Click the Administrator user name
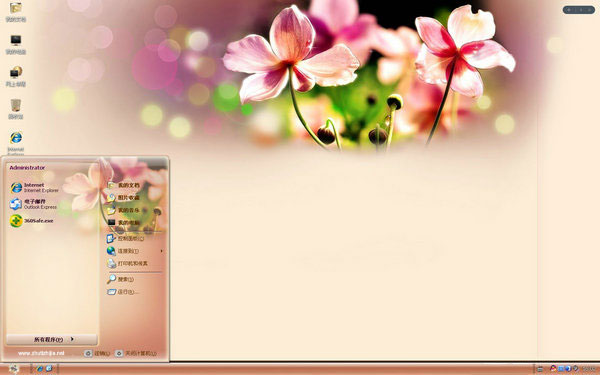 point(27,168)
